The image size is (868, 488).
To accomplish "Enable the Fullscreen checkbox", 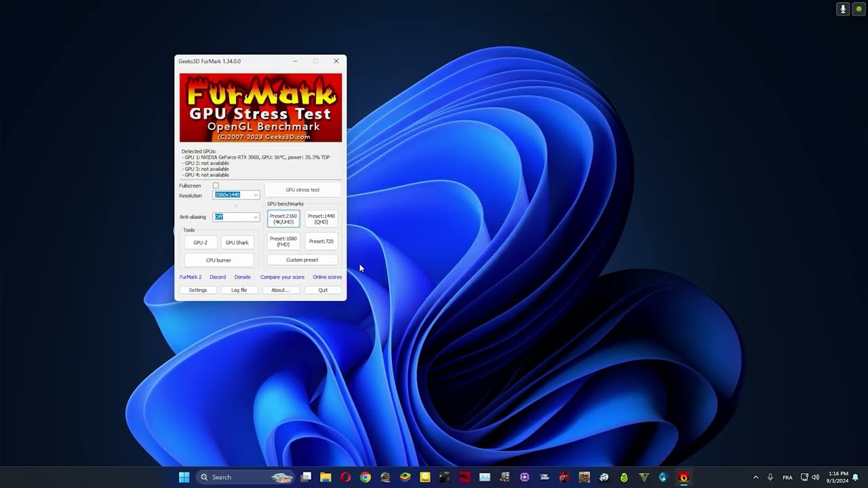I will (x=216, y=186).
